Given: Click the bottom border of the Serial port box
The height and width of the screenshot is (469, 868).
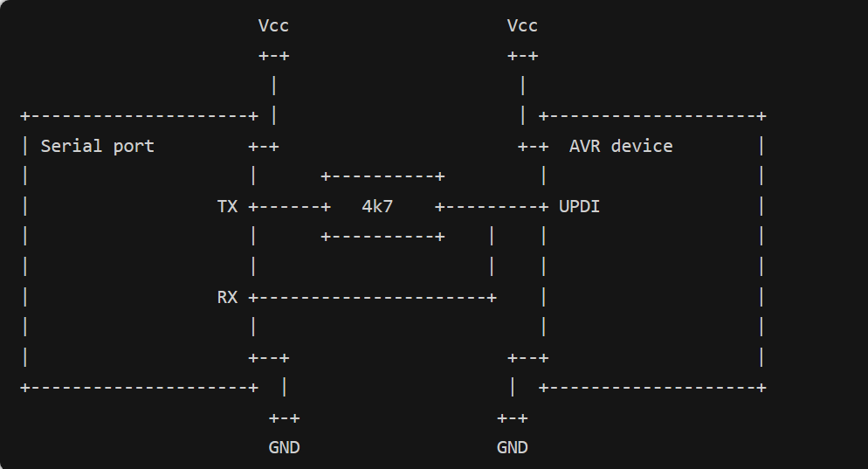Looking at the screenshot, I should 140,388.
